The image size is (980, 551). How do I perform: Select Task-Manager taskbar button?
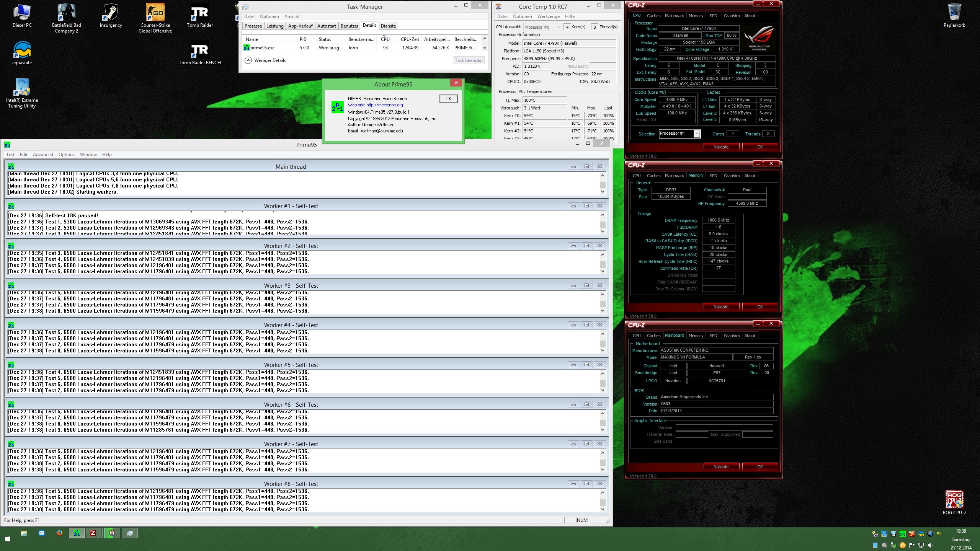pyautogui.click(x=130, y=533)
